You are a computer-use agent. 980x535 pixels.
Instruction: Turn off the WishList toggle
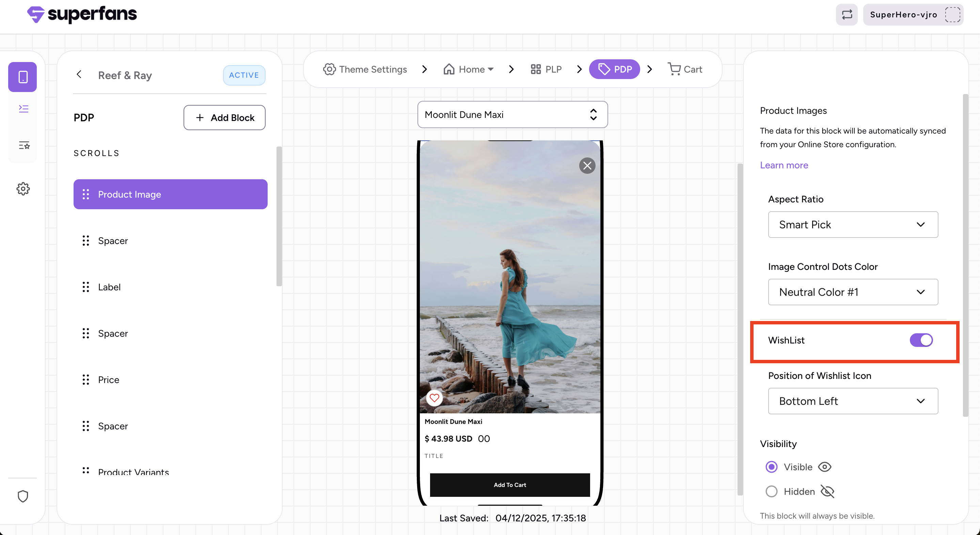921,340
